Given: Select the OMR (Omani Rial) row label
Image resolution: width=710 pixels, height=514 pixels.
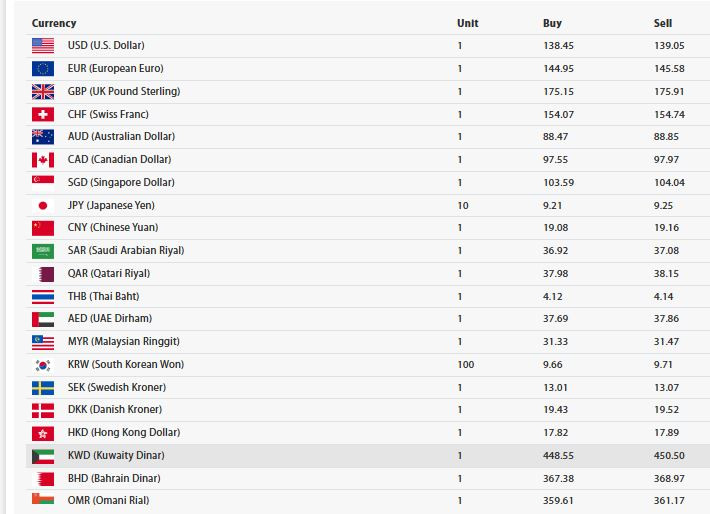Looking at the screenshot, I should point(109,501).
